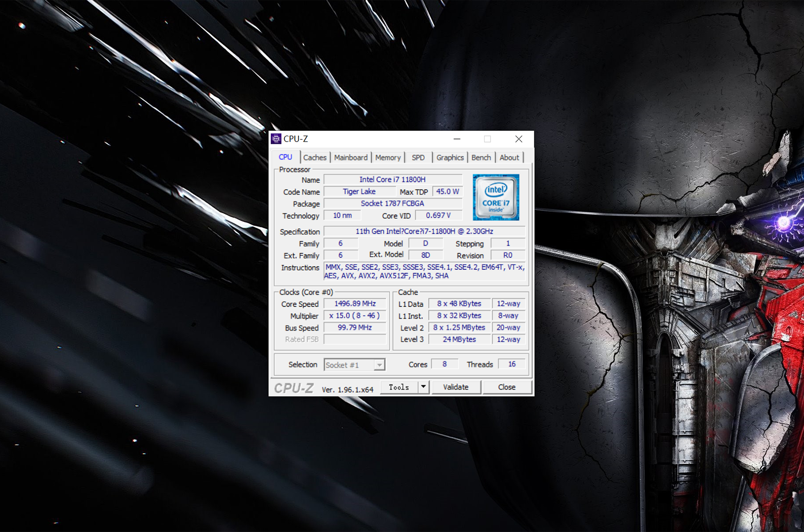
Task: Click the Threads count value 16
Action: tap(512, 364)
